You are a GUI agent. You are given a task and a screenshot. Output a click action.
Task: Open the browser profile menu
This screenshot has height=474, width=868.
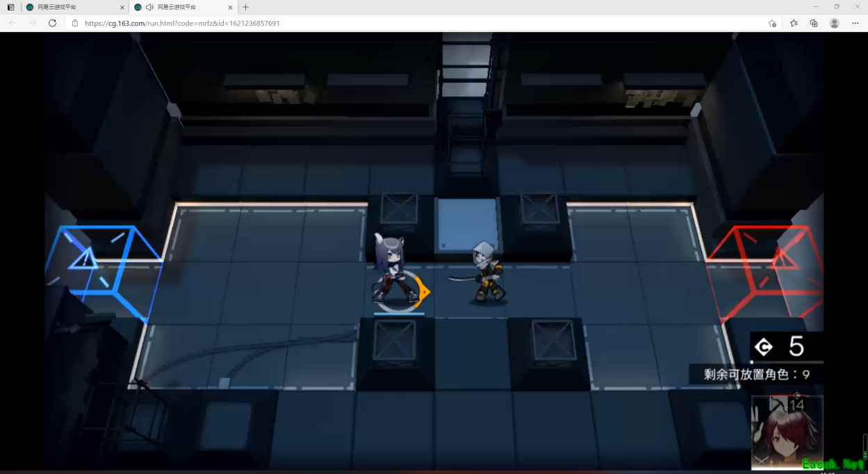click(835, 23)
